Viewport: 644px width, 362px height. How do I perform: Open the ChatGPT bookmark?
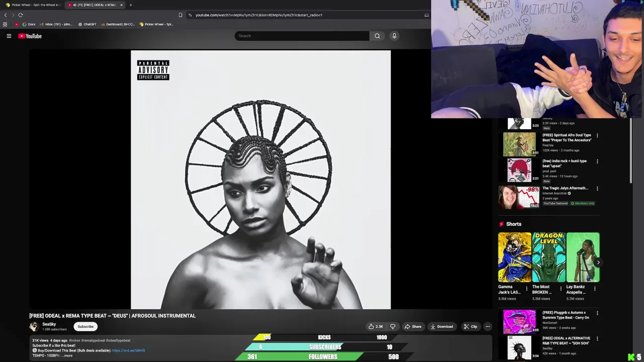(87, 24)
